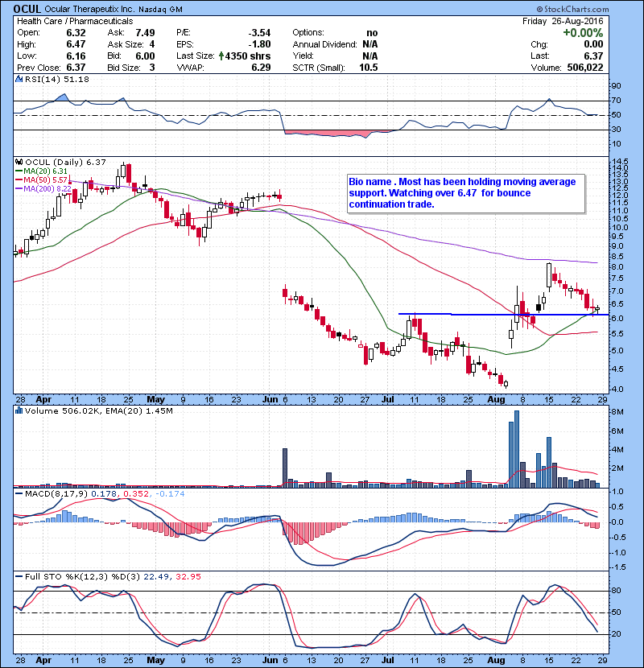Click the 8M tick on the volume axis
The image size is (644, 668).
(617, 412)
